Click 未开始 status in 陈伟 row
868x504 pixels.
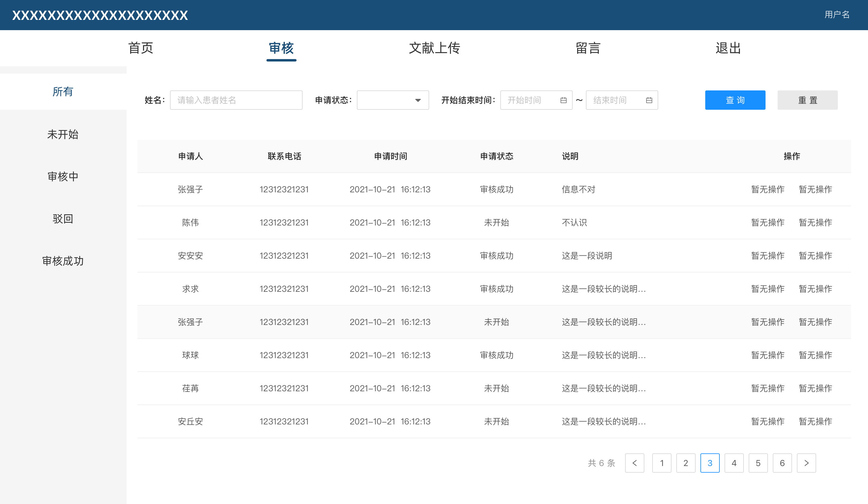click(497, 222)
